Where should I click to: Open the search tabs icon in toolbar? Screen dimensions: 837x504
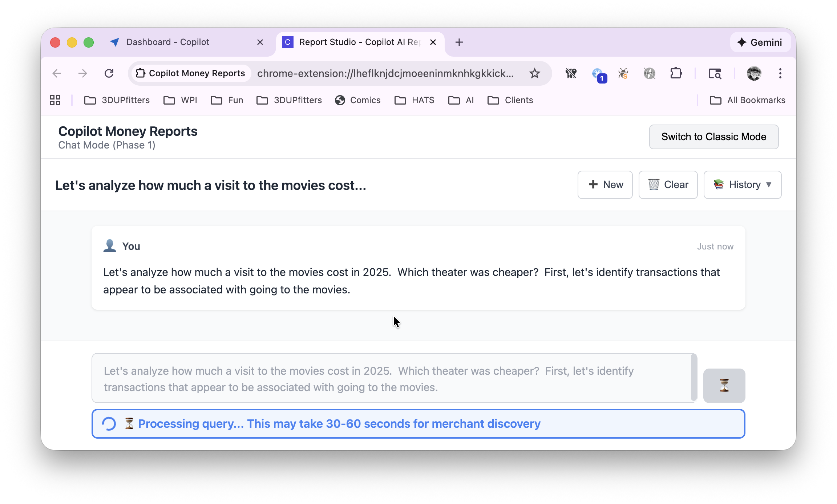tap(715, 73)
